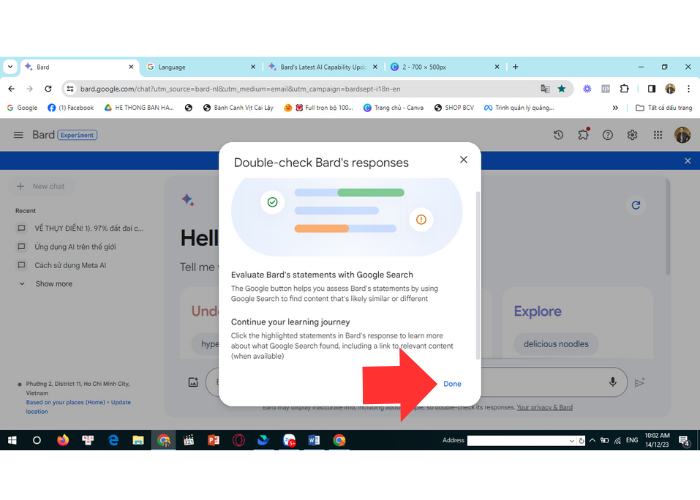Open the Google apps grid
This screenshot has width=700, height=500.
click(x=657, y=135)
